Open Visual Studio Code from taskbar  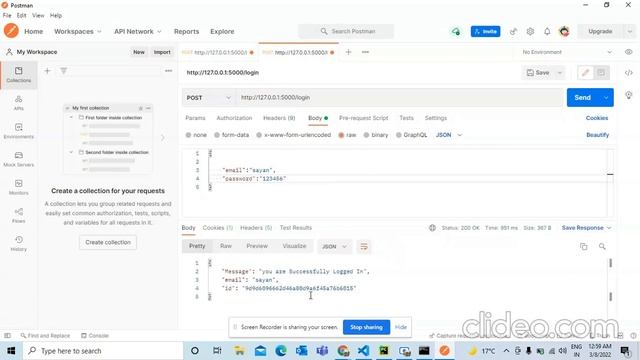363,351
